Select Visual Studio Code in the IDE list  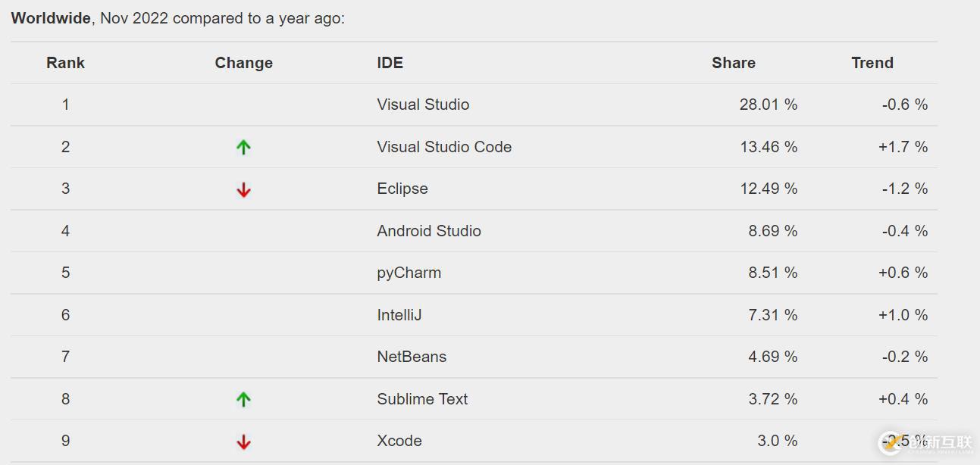click(x=444, y=147)
